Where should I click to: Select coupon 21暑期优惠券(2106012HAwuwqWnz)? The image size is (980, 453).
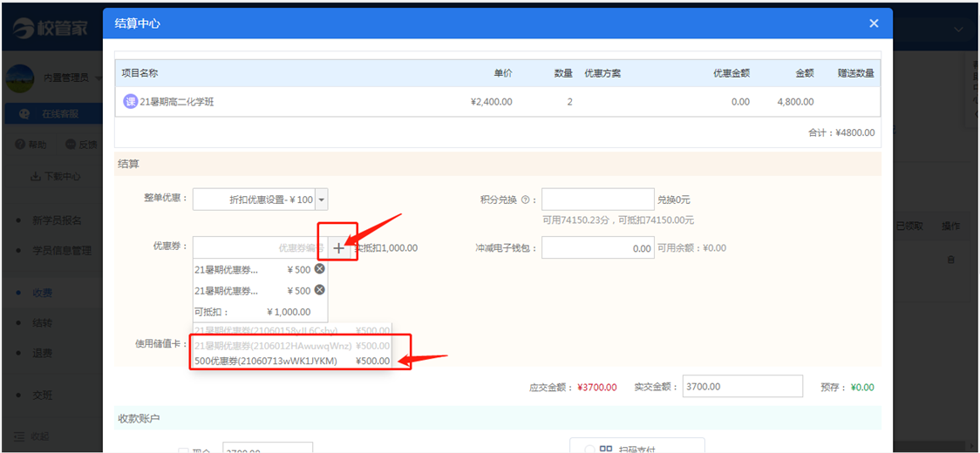(292, 346)
